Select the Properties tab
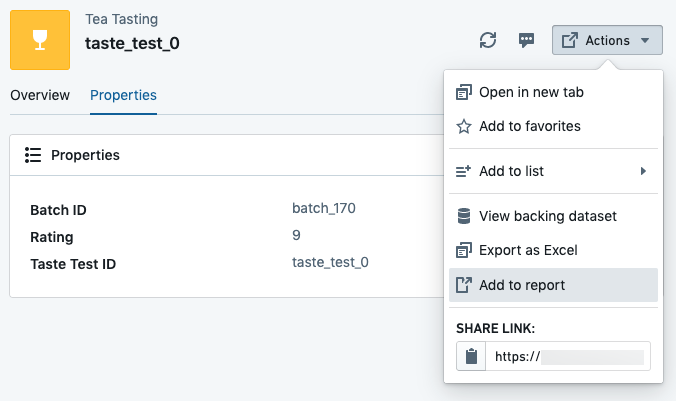676x401 pixels. point(123,95)
